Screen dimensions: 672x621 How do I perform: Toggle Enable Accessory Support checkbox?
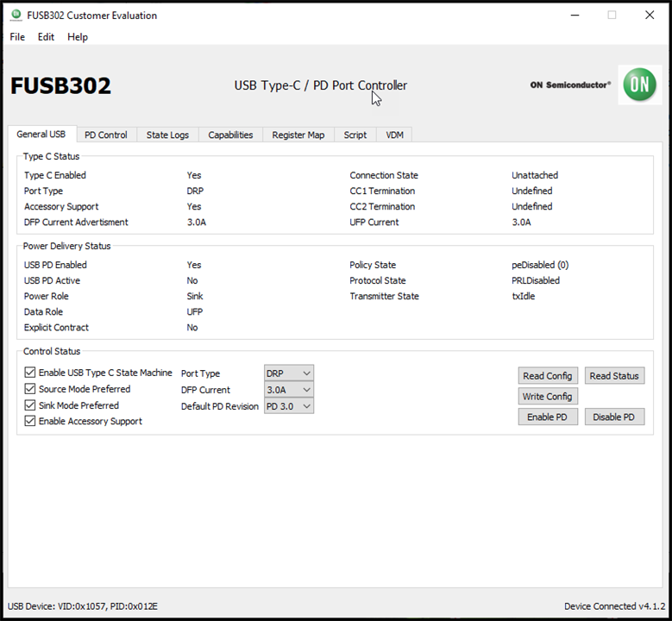click(x=29, y=421)
